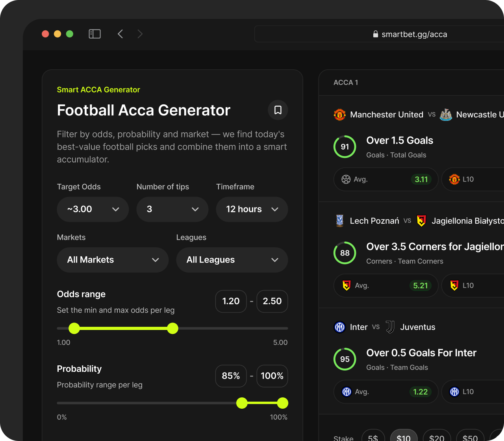Click the Newcastle United crest icon

tap(446, 115)
